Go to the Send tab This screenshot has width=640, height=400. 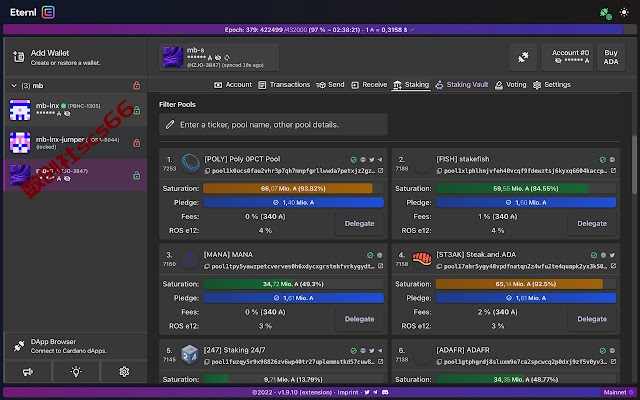pyautogui.click(x=331, y=85)
